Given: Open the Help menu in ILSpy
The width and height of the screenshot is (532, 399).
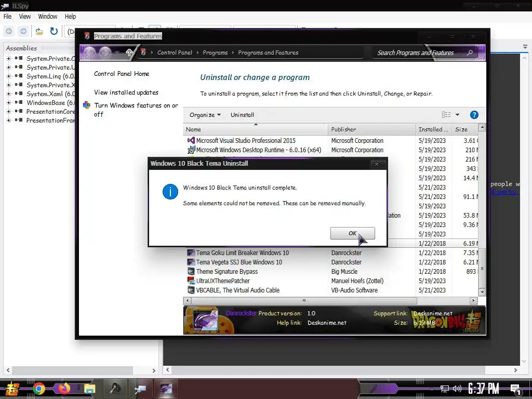Looking at the screenshot, I should [70, 16].
